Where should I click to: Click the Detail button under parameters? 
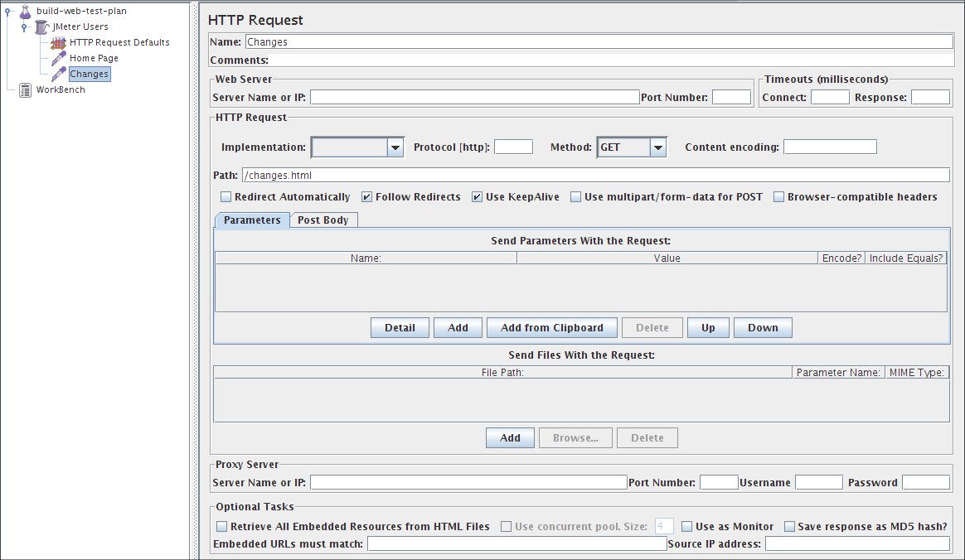click(400, 328)
